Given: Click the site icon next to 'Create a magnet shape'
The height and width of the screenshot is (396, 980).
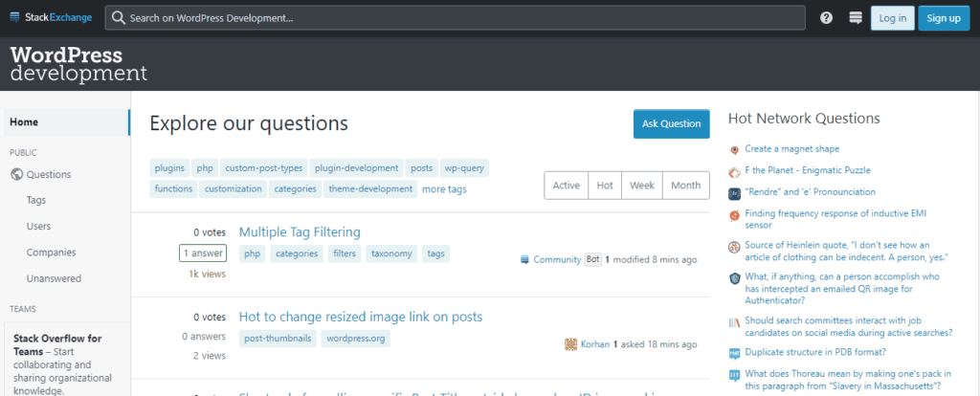Looking at the screenshot, I should tap(734, 149).
